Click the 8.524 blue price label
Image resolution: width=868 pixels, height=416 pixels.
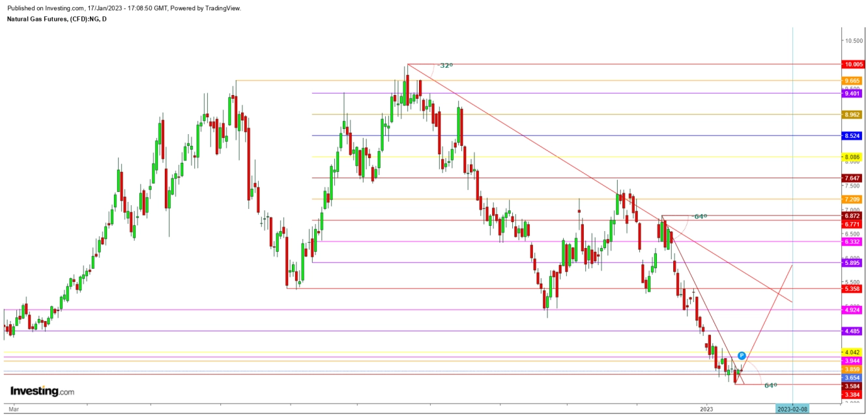tap(853, 136)
